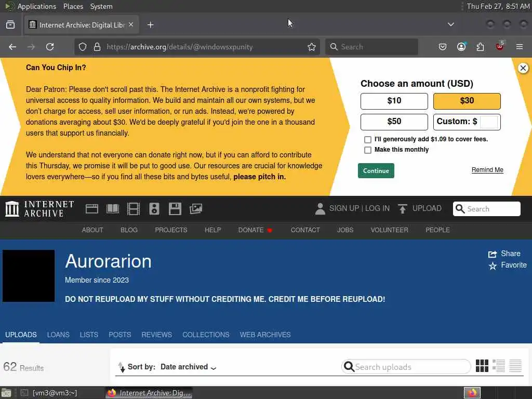Switch to compact list view

(515, 366)
